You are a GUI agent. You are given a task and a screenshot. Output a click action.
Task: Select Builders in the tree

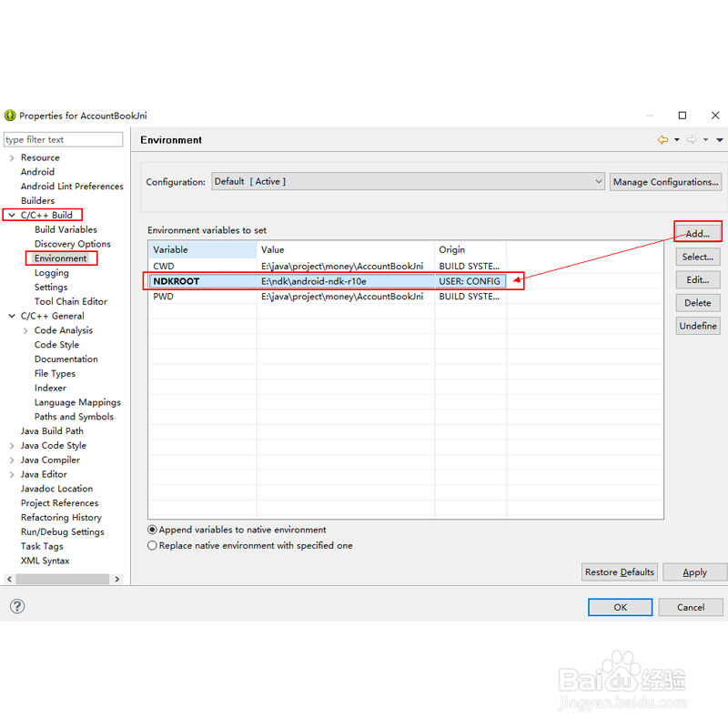37,200
